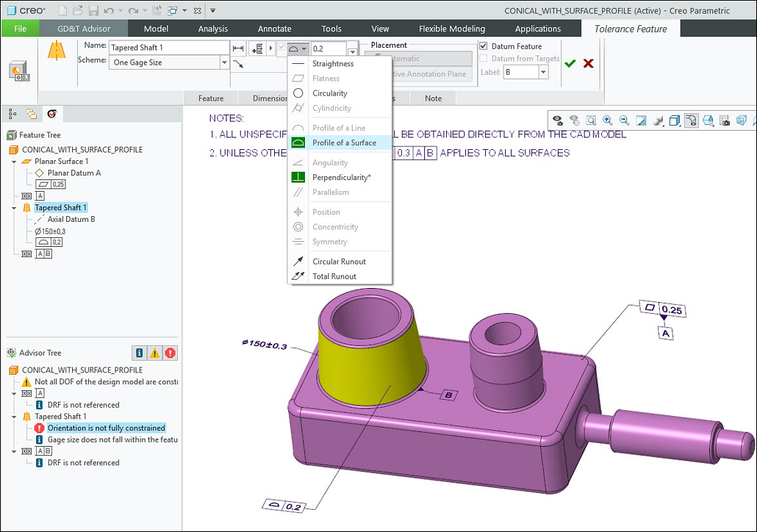This screenshot has height=532, width=757.
Task: Select Total Runout from the list
Action: point(340,276)
